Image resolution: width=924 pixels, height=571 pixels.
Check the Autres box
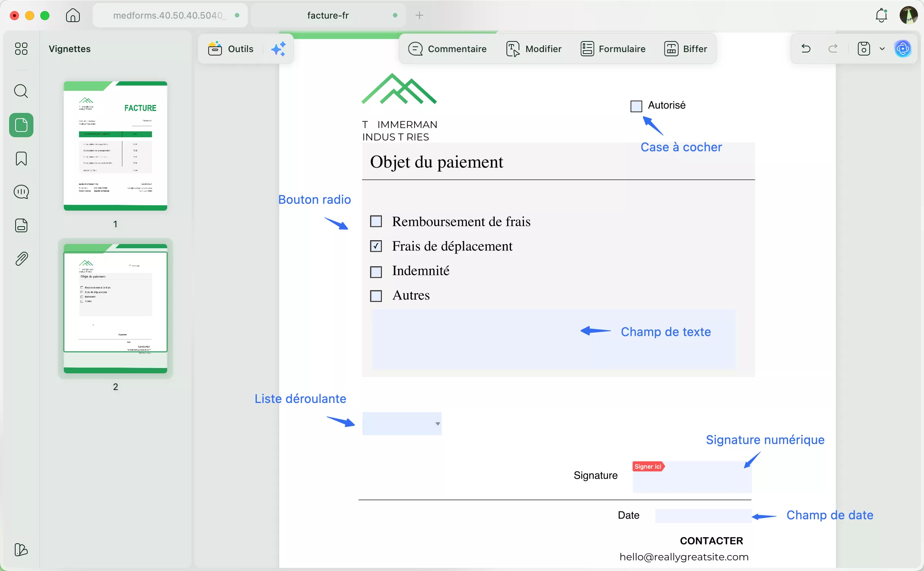coord(376,296)
